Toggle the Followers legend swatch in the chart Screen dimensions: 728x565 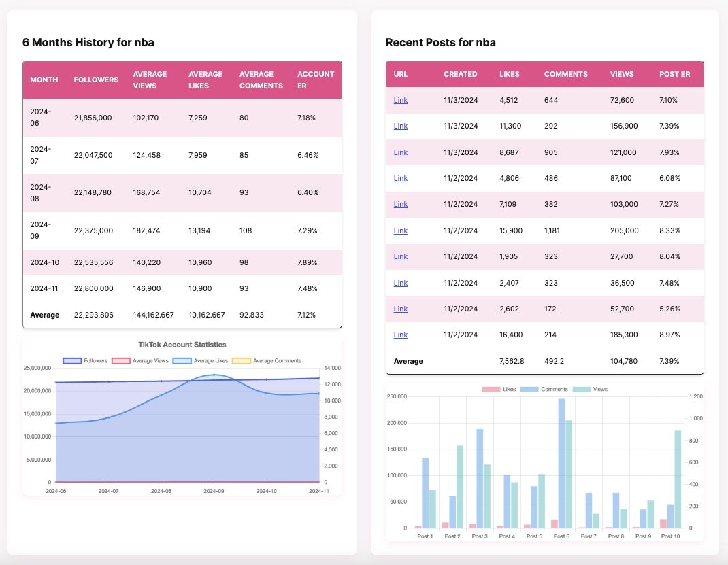point(72,361)
